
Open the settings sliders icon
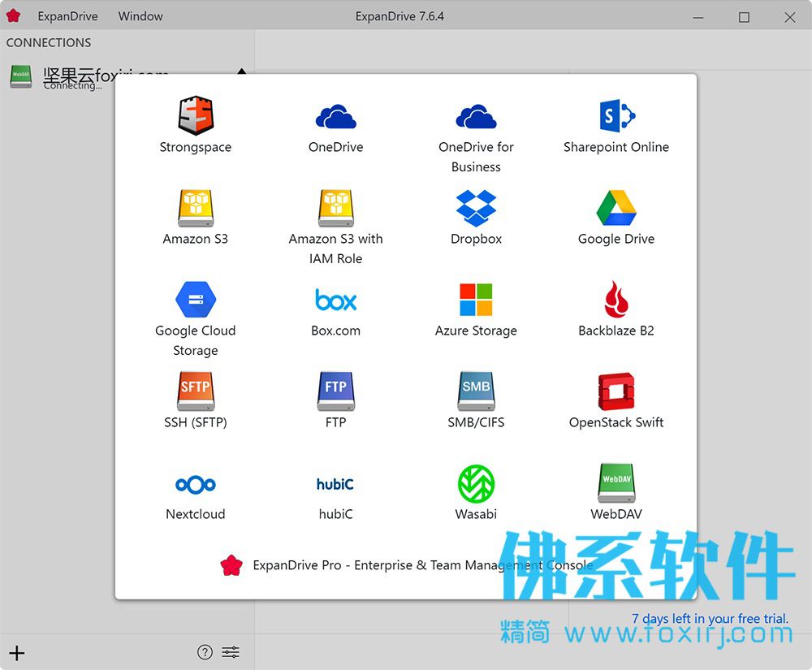pyautogui.click(x=231, y=652)
